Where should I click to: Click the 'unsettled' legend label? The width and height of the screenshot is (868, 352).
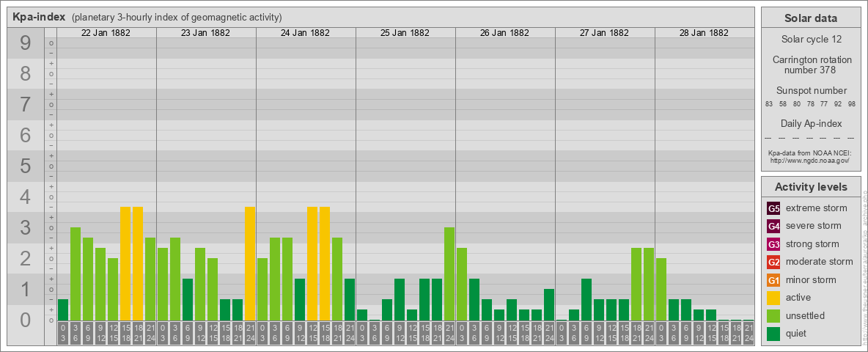[x=806, y=315]
